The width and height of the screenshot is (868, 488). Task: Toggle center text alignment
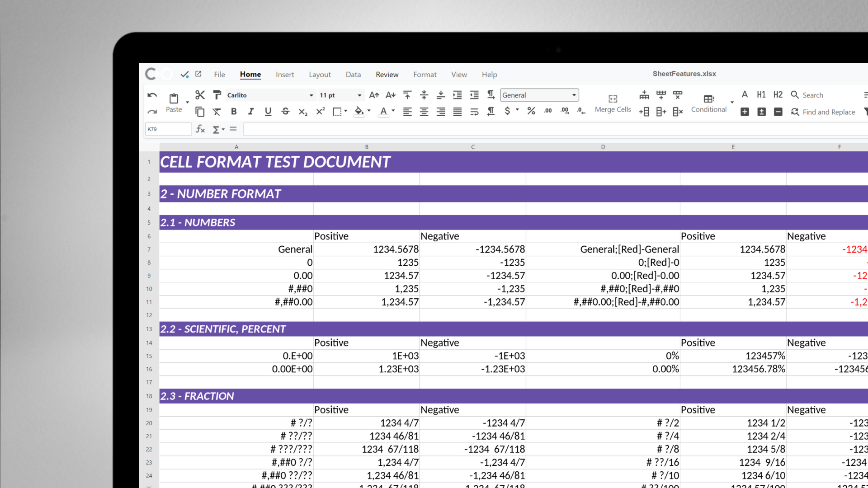pyautogui.click(x=424, y=112)
